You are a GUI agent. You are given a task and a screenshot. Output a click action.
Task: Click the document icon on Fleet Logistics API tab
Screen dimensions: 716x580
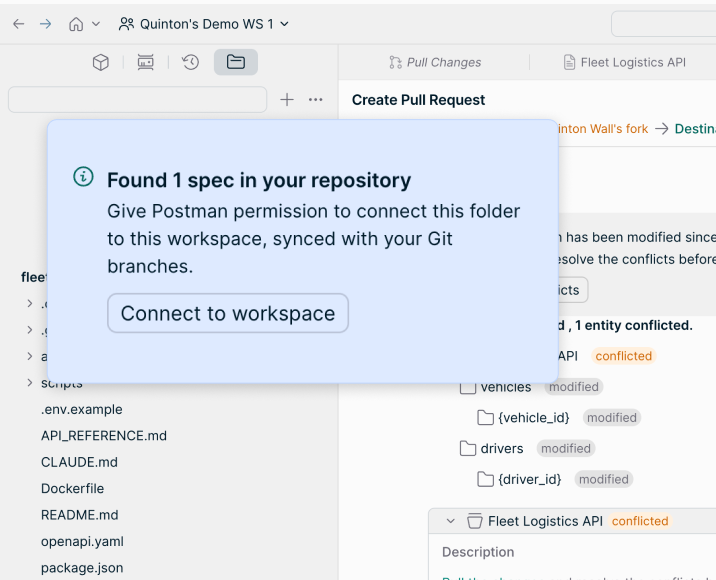[x=569, y=62]
